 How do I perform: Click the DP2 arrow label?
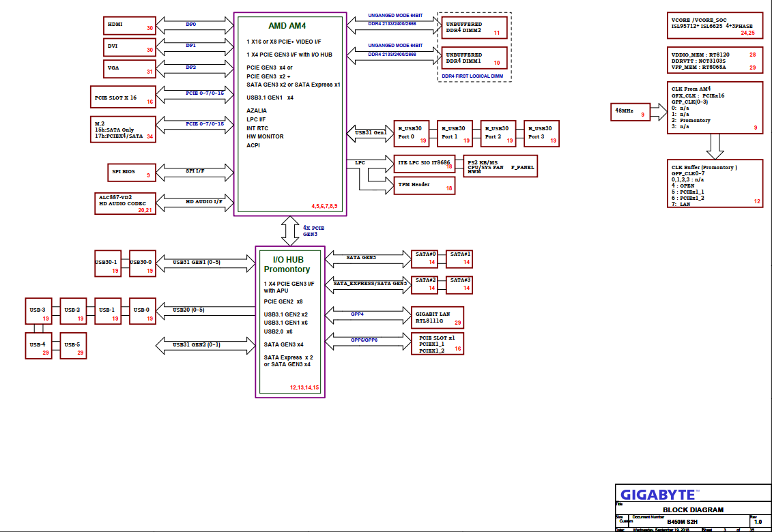click(x=190, y=67)
